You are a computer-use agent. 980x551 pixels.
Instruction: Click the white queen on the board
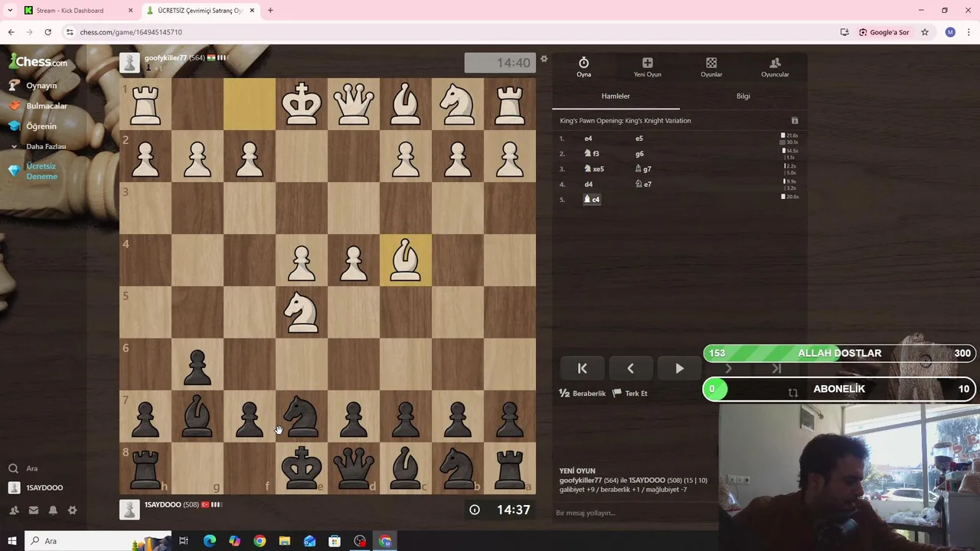click(354, 104)
